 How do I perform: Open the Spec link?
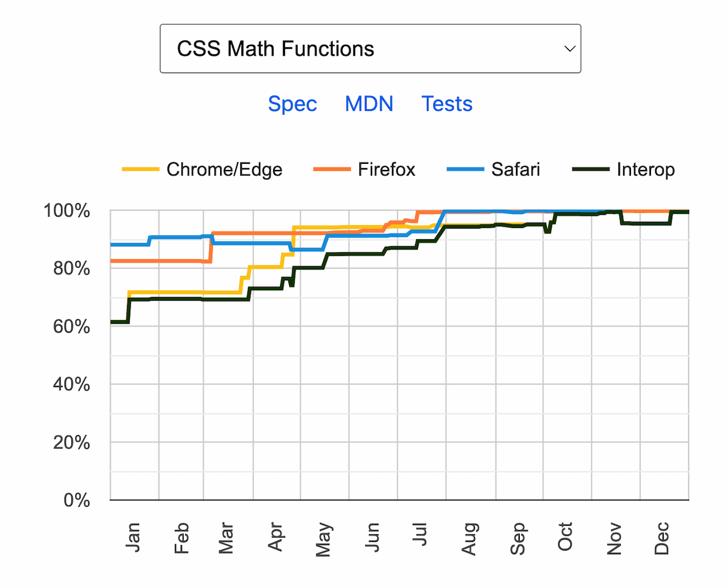pyautogui.click(x=292, y=104)
